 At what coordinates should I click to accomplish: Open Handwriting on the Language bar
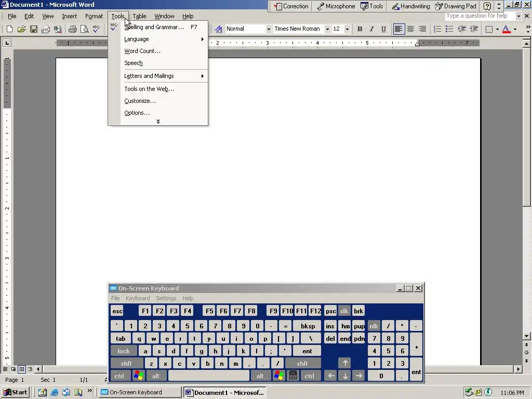[x=410, y=6]
